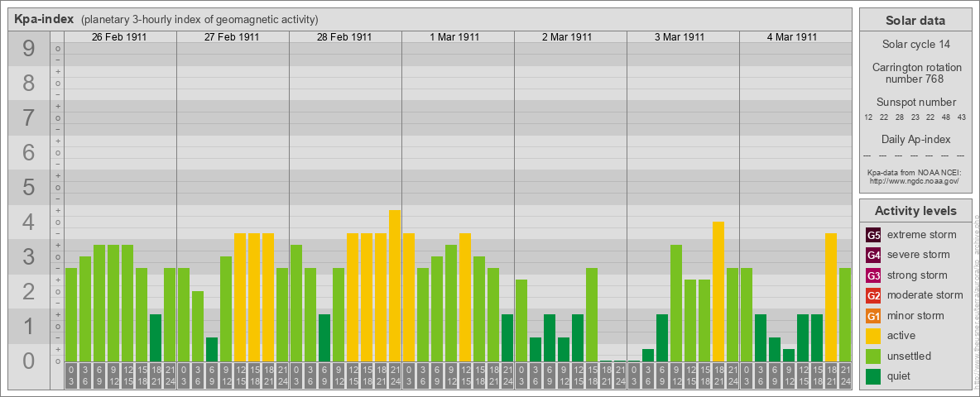Image resolution: width=980 pixels, height=397 pixels.
Task: Click sunspot value 48
Action: pyautogui.click(x=946, y=117)
